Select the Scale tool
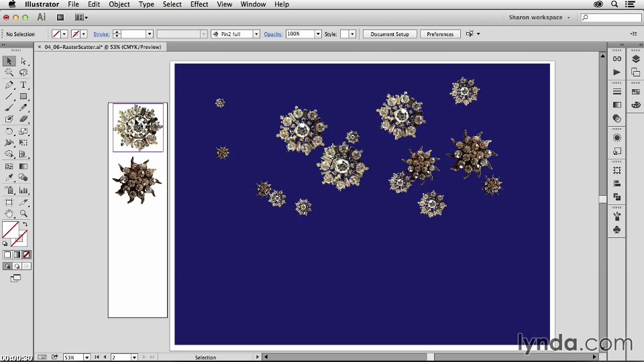 point(23,131)
